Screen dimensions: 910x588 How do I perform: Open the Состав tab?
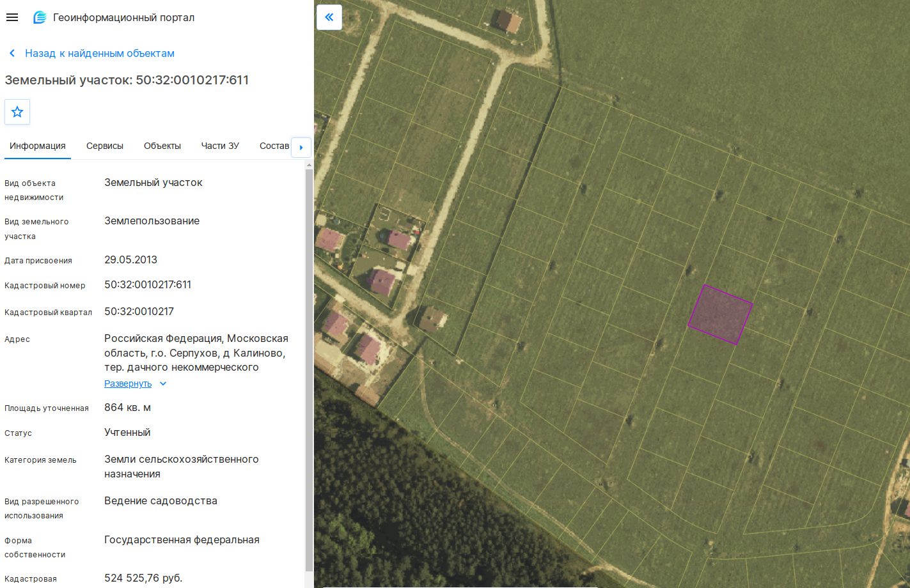(274, 146)
